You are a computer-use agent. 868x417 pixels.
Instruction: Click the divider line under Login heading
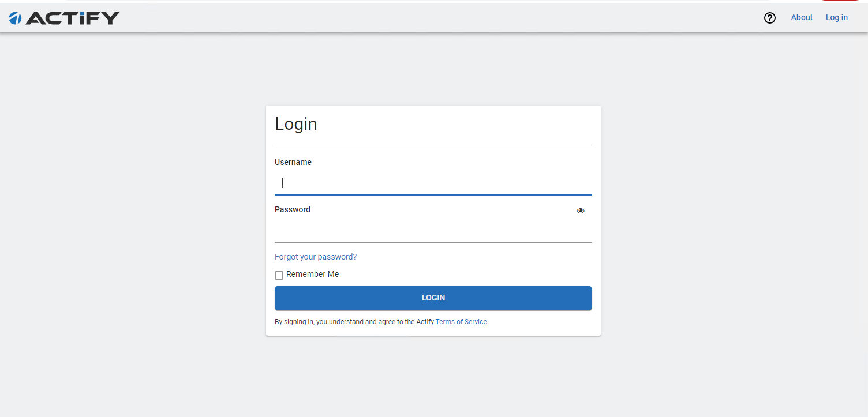tap(433, 145)
